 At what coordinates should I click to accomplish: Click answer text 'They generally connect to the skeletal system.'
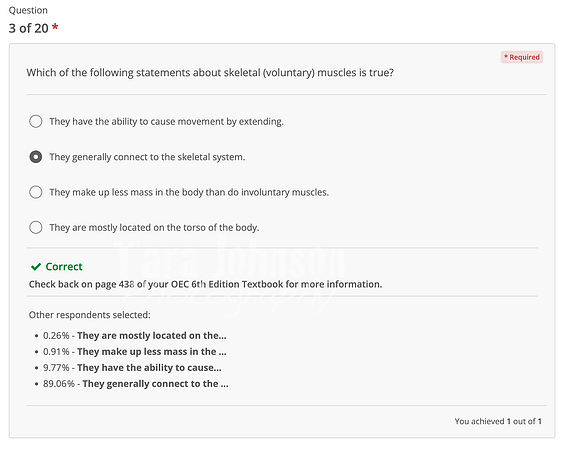[147, 157]
